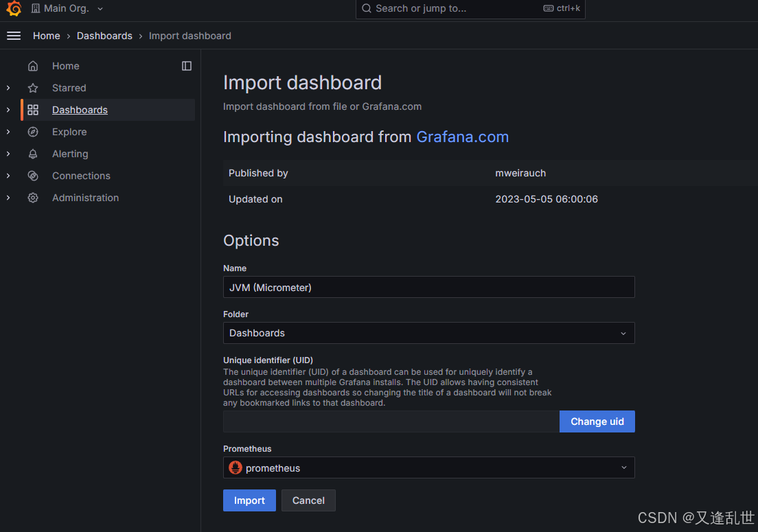Click the Grafana logo icon
Screen dimensions: 758x532
[x=14, y=8]
